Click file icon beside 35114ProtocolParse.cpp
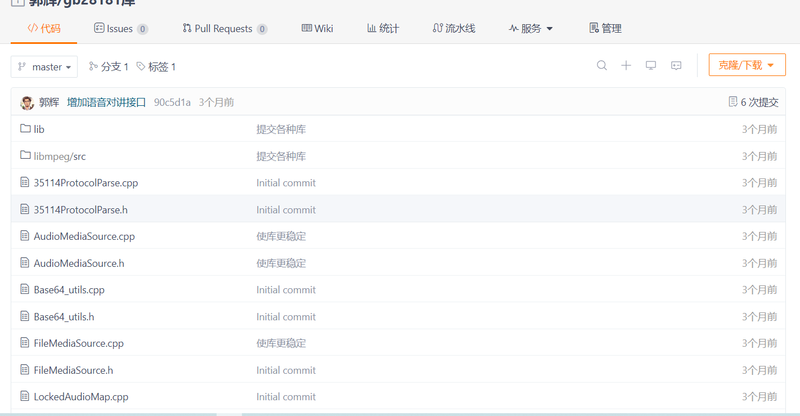800x416 pixels. pyautogui.click(x=24, y=182)
